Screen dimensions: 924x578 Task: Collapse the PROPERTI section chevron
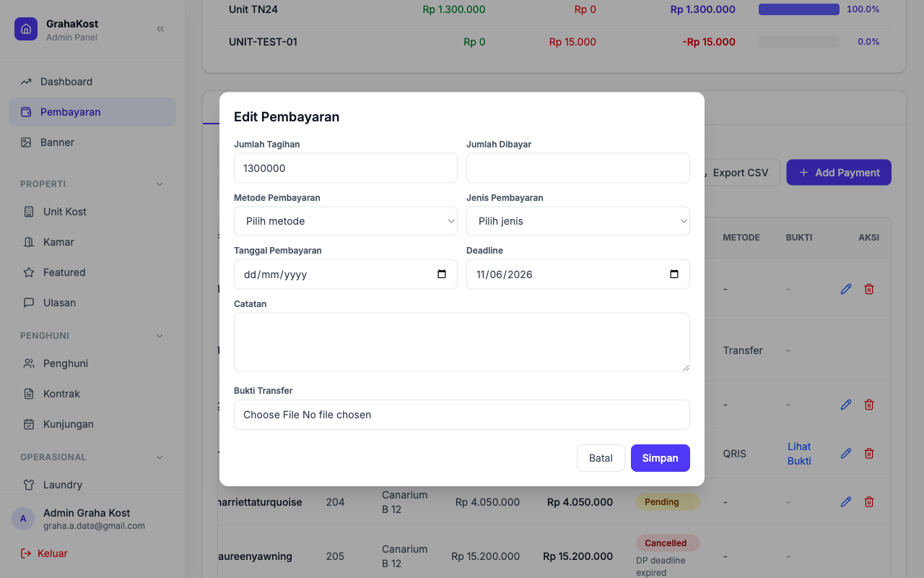tap(160, 184)
